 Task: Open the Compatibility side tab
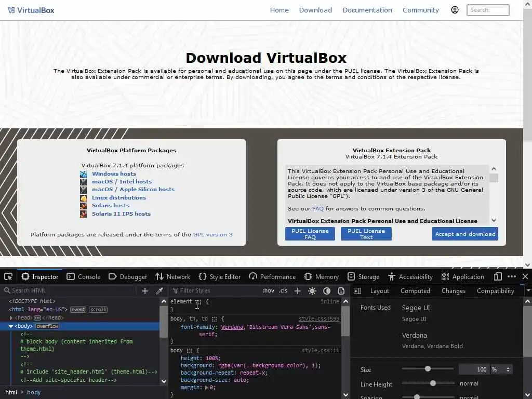[x=495, y=291]
